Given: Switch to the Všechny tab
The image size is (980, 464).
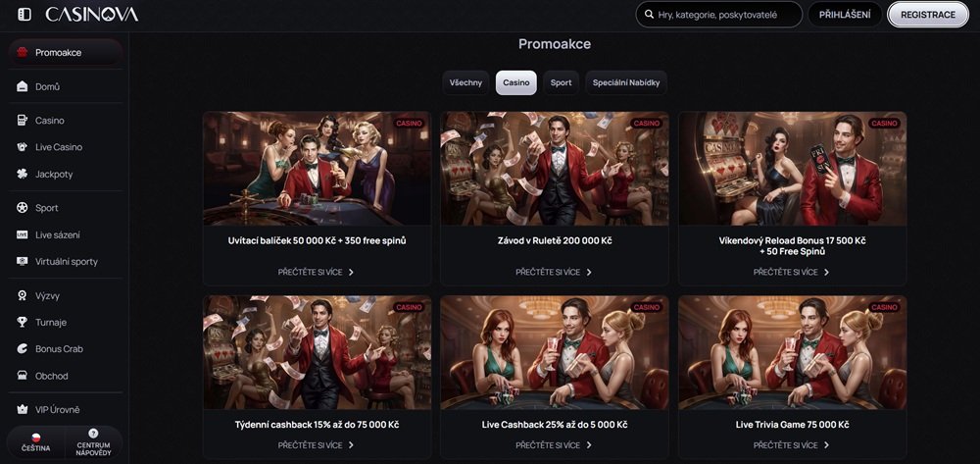Looking at the screenshot, I should (x=465, y=82).
